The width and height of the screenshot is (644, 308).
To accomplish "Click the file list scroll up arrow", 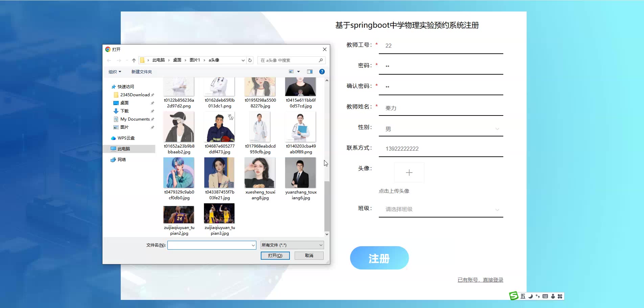I will coord(327,80).
